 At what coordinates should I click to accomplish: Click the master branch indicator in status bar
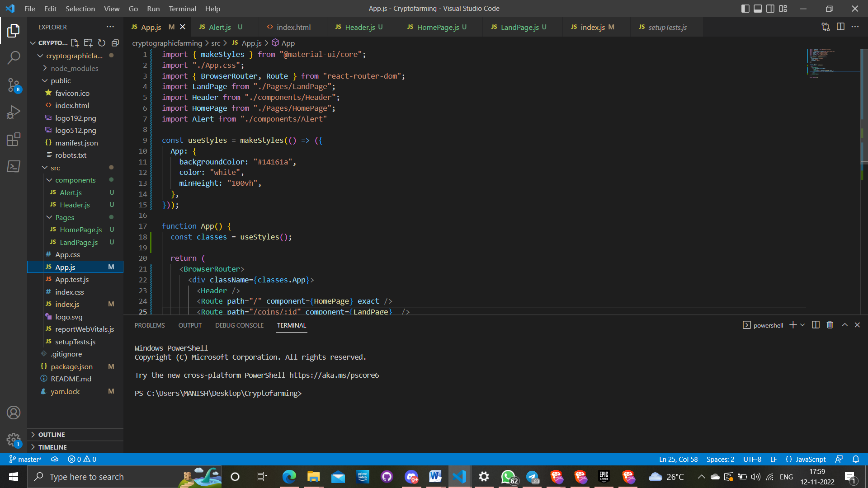[x=25, y=459]
